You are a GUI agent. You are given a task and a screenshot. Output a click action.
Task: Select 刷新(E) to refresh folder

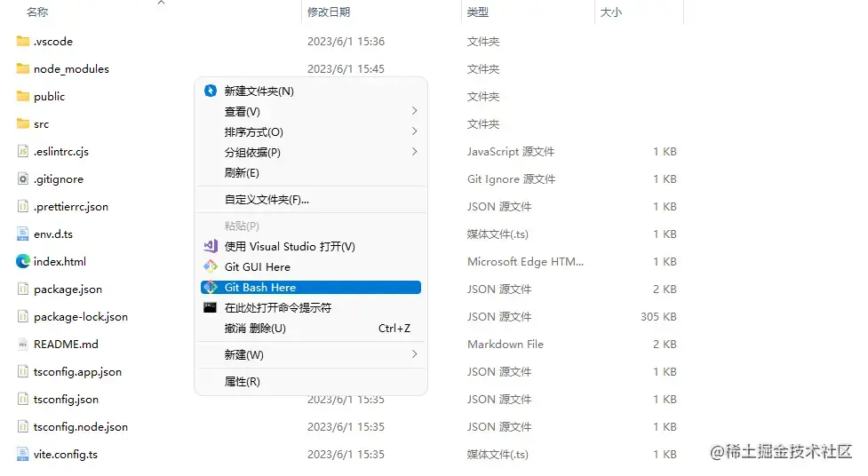pyautogui.click(x=311, y=172)
